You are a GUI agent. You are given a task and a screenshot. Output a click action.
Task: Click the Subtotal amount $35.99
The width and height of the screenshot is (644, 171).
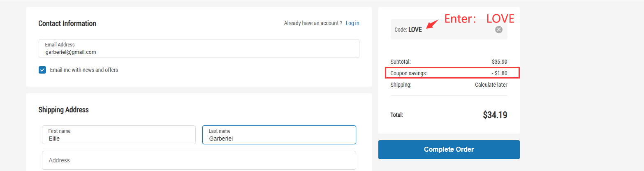[x=499, y=62]
